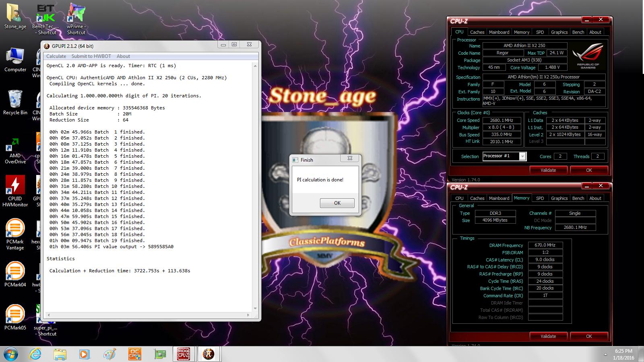The image size is (644, 362).
Task: Show hidden system tray icons arrow
Action: click(x=605, y=355)
